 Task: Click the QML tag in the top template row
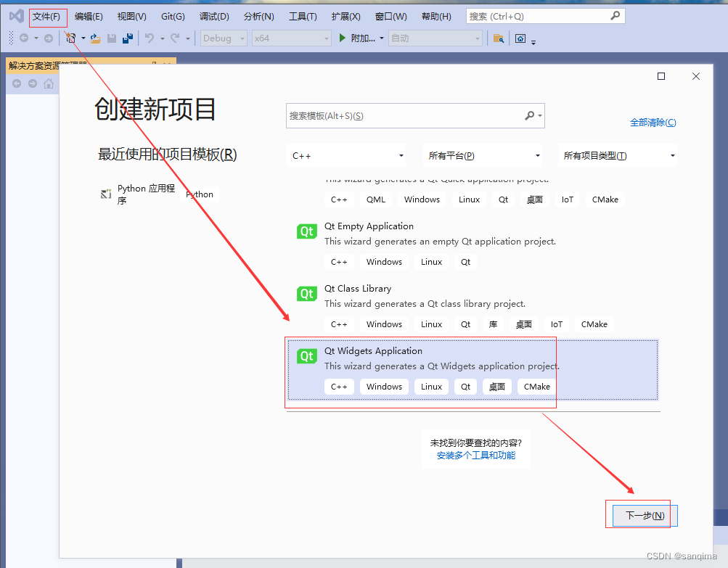coord(375,199)
